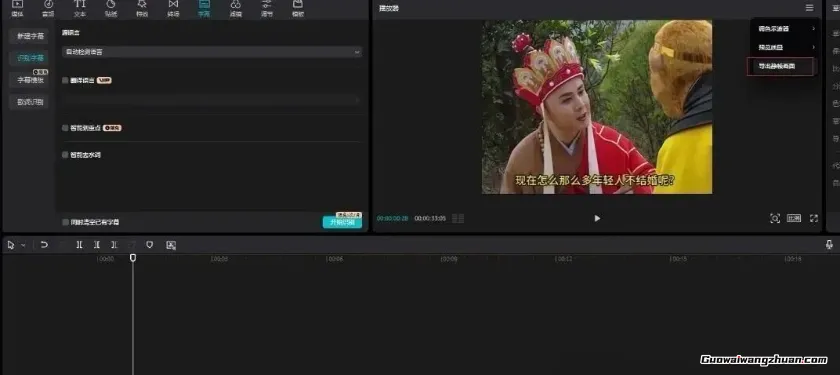The height and width of the screenshot is (375, 840).
Task: Click the zoom-to-fit icon under preview
Action: (x=775, y=218)
